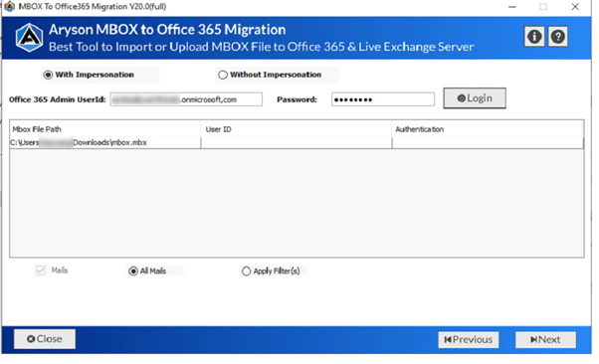
Task: Click the app icon in the title bar
Action: [x=9, y=7]
